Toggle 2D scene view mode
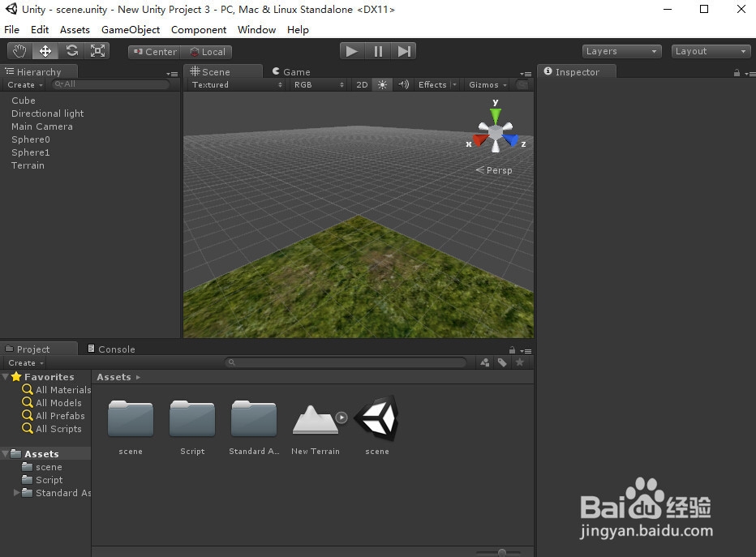This screenshot has height=557, width=756. 362,85
